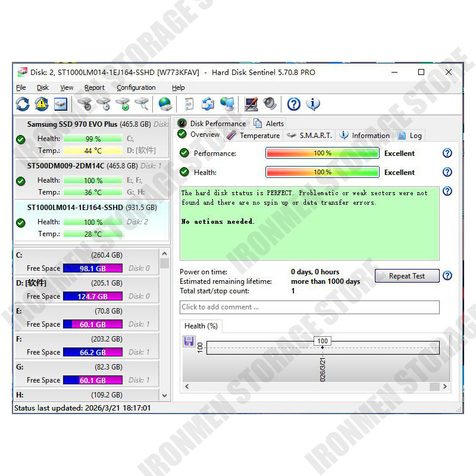The height and width of the screenshot is (476, 476).
Task: Click the D: free space 124.7 GB bar
Action: point(93,296)
